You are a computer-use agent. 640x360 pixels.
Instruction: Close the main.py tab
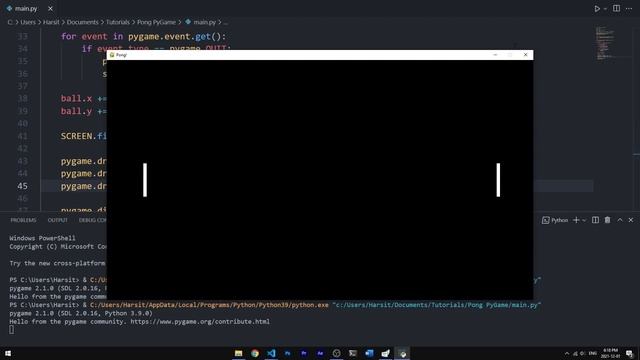click(50, 9)
